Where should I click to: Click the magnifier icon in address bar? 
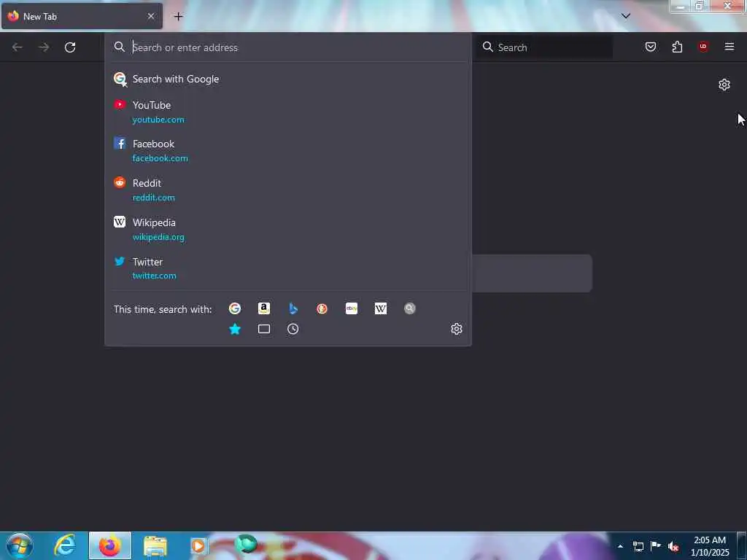point(120,47)
